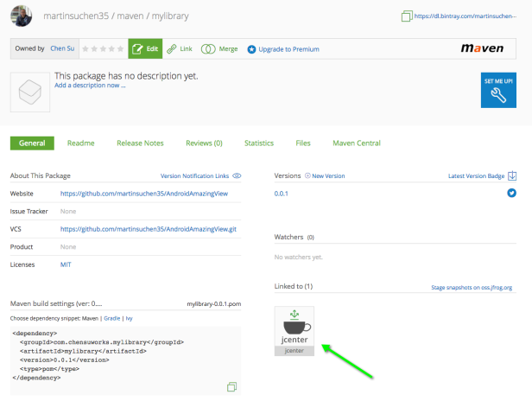The image size is (532, 401).
Task: Click the artifactId line in snippet
Action: tap(83, 351)
